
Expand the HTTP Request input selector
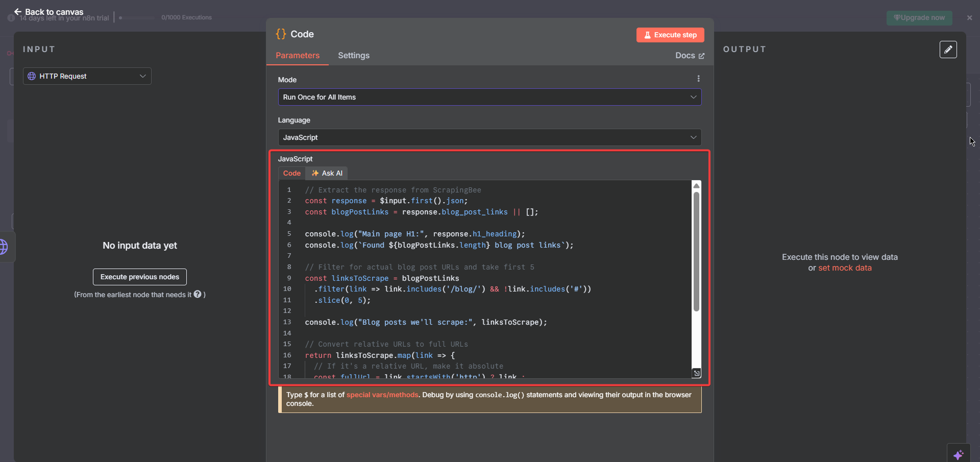(x=143, y=76)
